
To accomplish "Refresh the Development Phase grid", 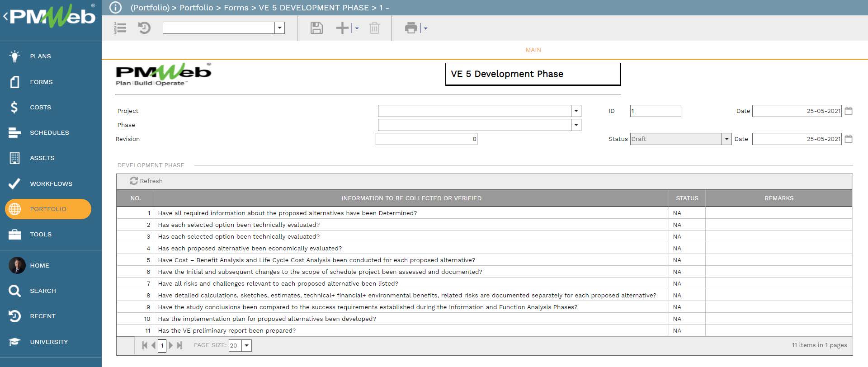I will tap(146, 181).
